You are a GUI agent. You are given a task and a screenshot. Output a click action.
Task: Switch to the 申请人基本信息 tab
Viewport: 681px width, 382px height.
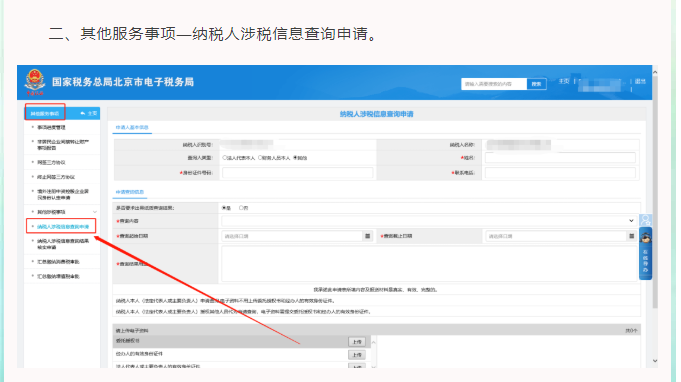pyautogui.click(x=132, y=128)
